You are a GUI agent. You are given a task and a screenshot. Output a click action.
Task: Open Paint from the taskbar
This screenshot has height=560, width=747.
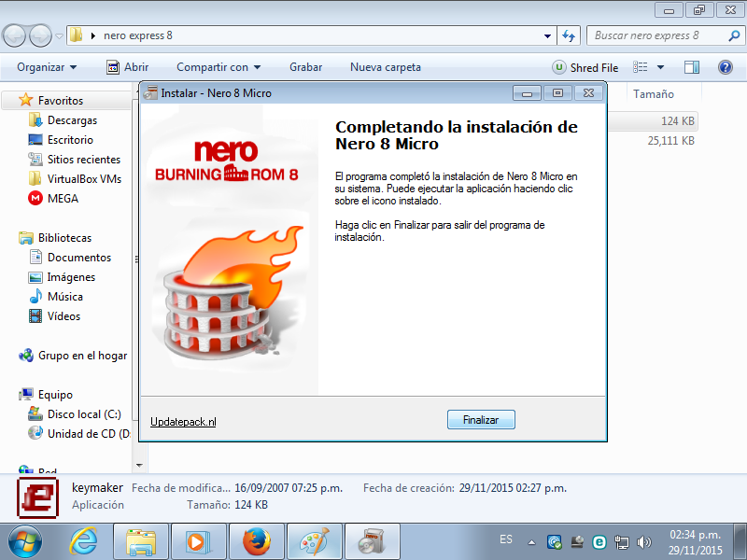pyautogui.click(x=315, y=542)
